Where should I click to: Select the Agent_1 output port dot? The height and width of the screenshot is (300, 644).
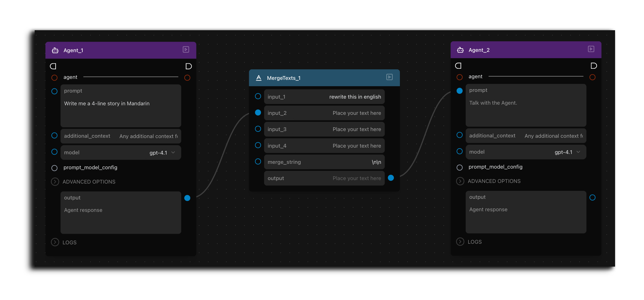tap(187, 198)
